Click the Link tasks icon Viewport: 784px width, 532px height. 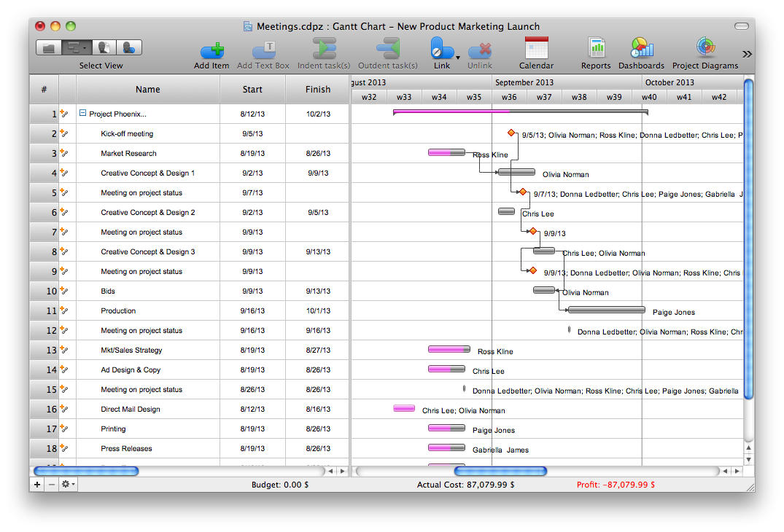(x=439, y=50)
